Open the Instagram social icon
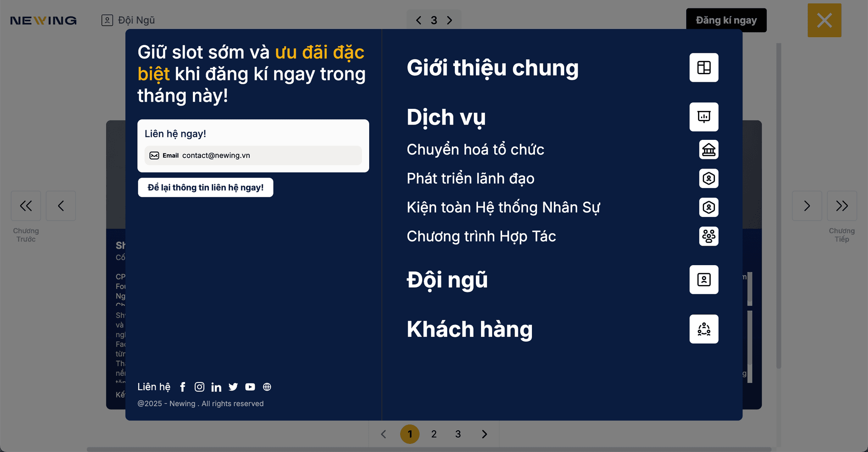Viewport: 868px width, 452px height. point(199,387)
